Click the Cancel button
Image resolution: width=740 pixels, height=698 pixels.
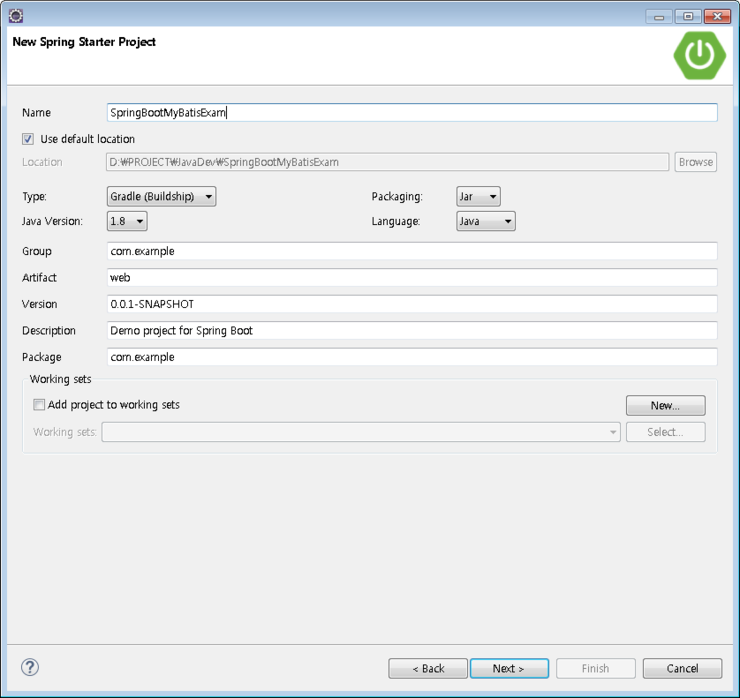point(682,668)
